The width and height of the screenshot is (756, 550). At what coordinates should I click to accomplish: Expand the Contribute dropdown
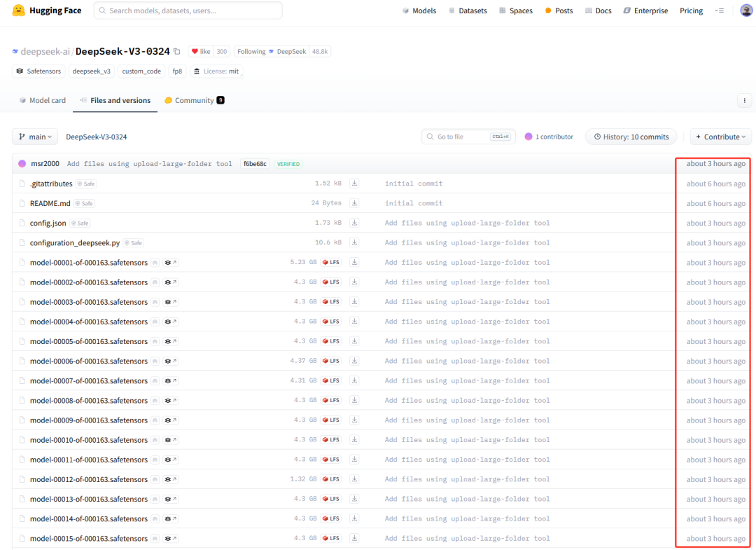click(720, 137)
